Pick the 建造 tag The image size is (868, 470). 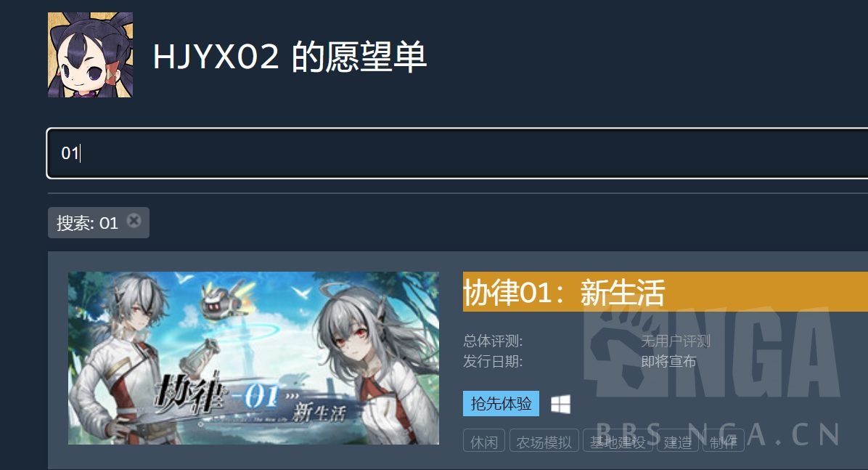click(x=678, y=442)
